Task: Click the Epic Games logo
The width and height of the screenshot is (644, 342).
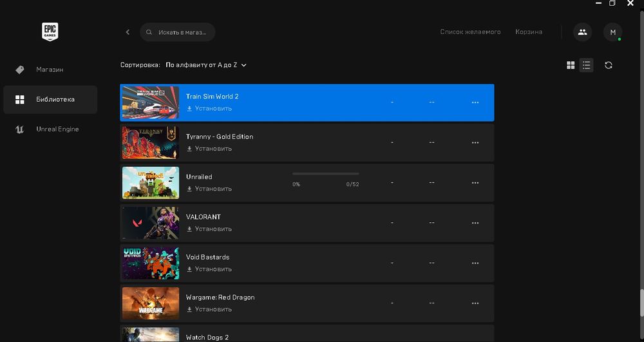Action: coord(50,32)
